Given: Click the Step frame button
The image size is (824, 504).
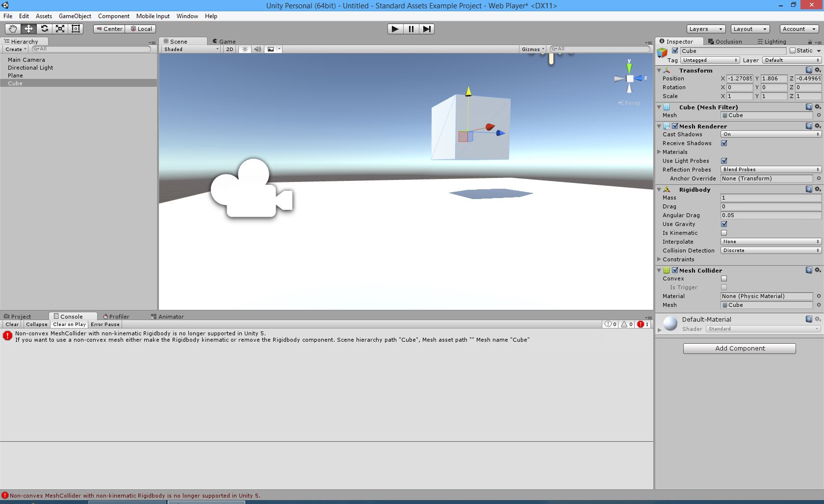Looking at the screenshot, I should pos(426,29).
